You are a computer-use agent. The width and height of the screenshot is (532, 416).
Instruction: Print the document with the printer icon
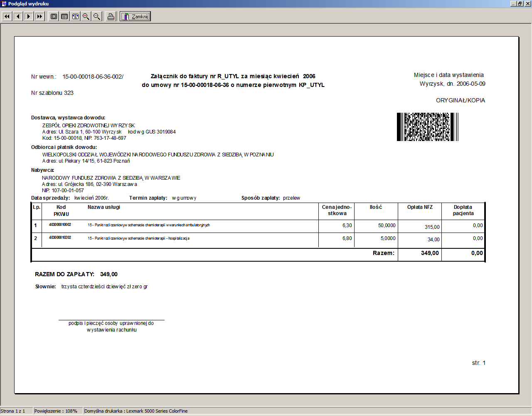click(x=111, y=17)
